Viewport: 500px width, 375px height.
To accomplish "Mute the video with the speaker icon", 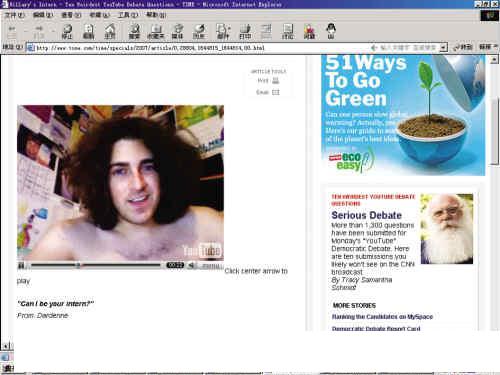I will pyautogui.click(x=192, y=265).
